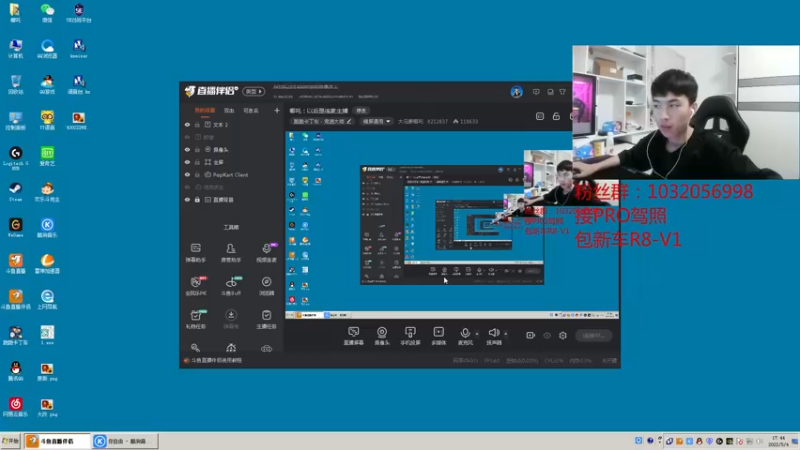Open the 全民乐PK tool
800x450 pixels.
(x=195, y=286)
